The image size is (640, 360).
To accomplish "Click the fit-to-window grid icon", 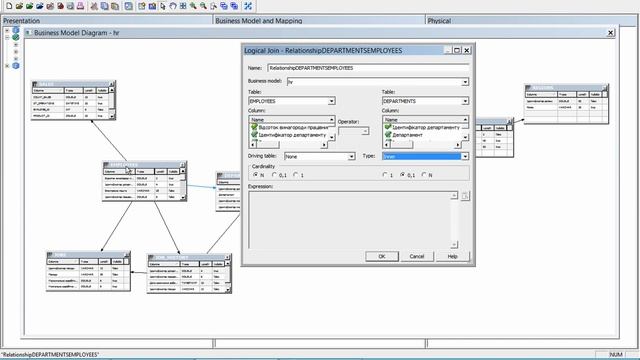I will click(x=183, y=6).
